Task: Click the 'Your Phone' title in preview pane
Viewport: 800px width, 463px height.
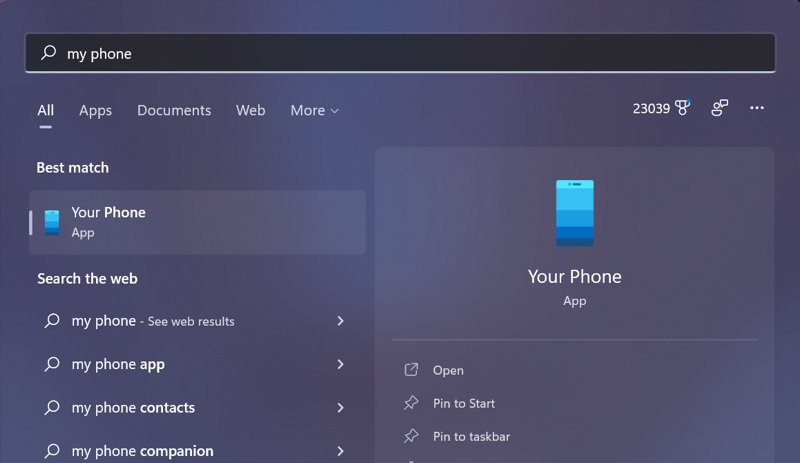Action: [x=574, y=277]
